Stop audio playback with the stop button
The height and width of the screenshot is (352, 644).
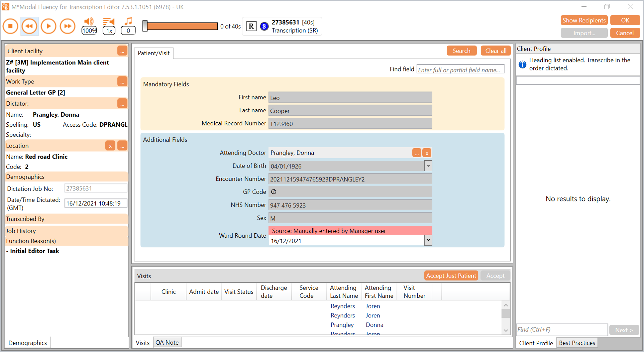click(x=10, y=26)
